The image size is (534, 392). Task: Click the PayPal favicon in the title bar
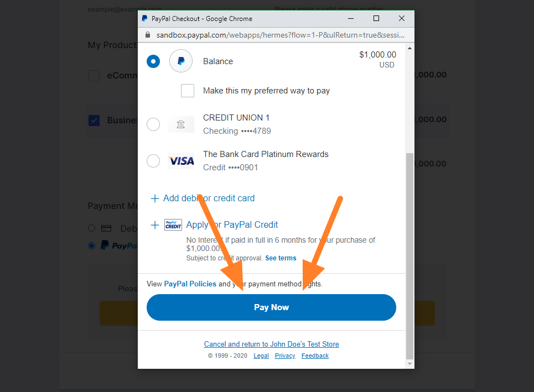144,18
